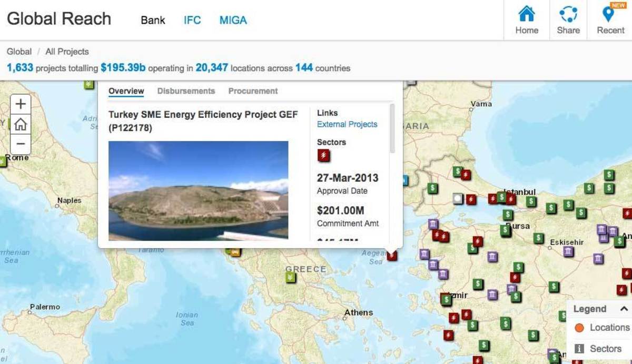This screenshot has width=632, height=364.
Task: Click the purple institution marker below Eskisehir label
Action: pyautogui.click(x=568, y=251)
